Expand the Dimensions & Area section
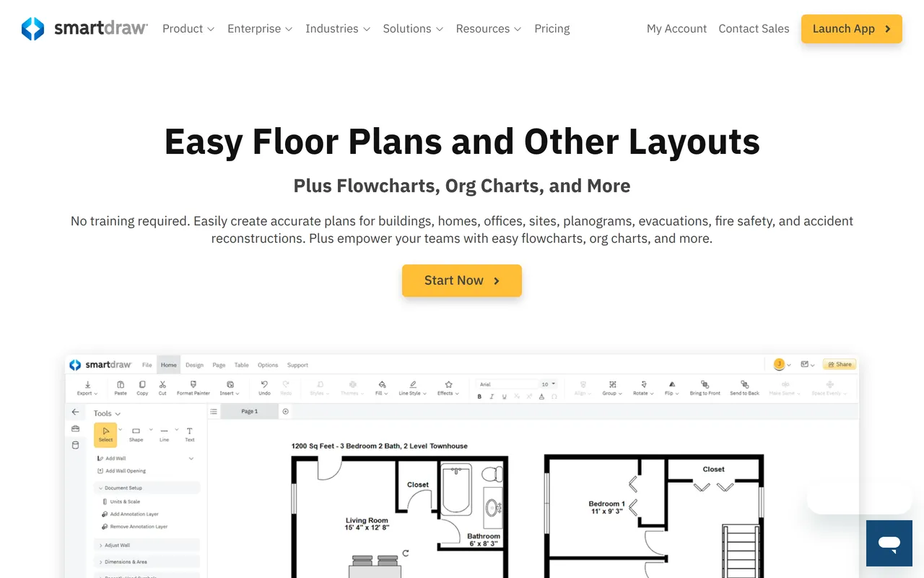This screenshot has height=578, width=924. point(147,561)
